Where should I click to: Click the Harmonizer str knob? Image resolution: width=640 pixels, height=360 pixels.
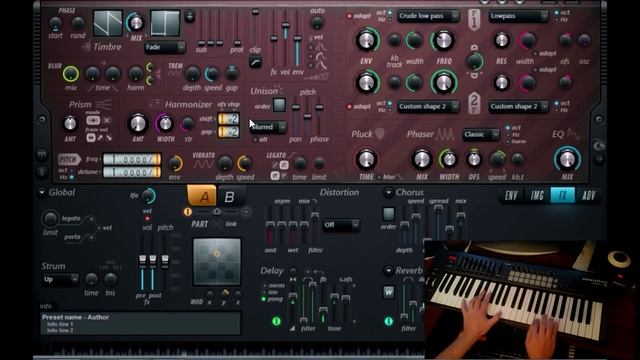[x=188, y=124]
